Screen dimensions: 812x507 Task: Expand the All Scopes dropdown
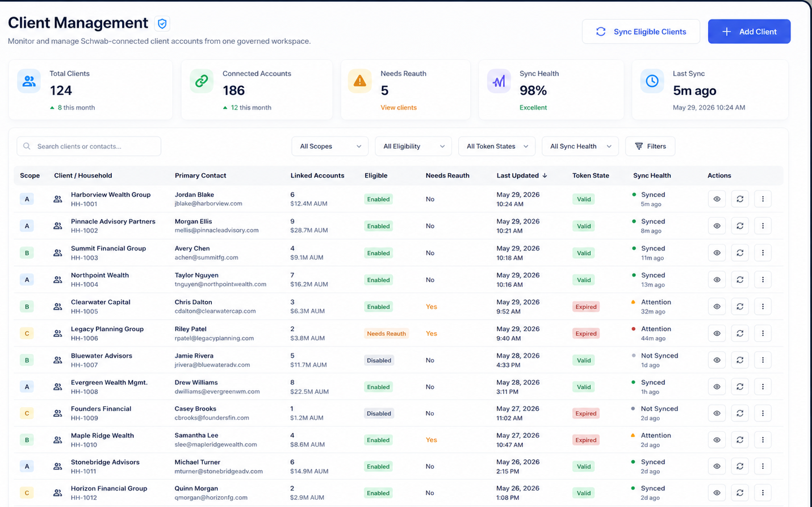coord(330,146)
